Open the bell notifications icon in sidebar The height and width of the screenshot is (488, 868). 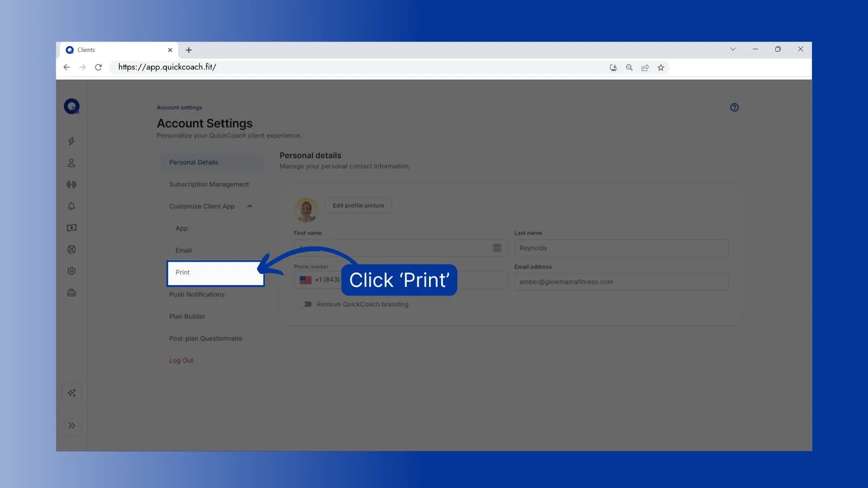pyautogui.click(x=72, y=206)
